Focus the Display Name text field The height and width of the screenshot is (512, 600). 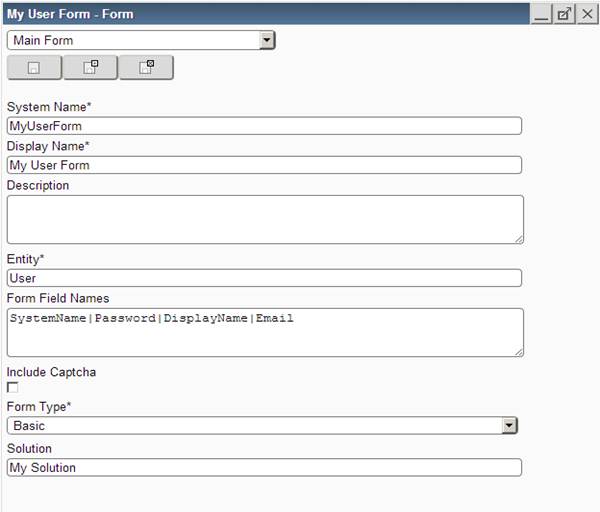(x=264, y=165)
